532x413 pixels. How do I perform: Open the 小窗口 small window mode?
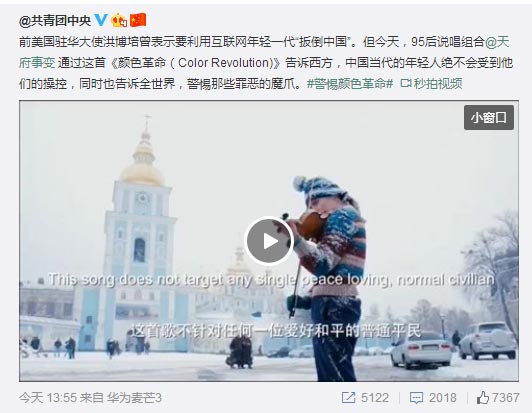(x=489, y=117)
